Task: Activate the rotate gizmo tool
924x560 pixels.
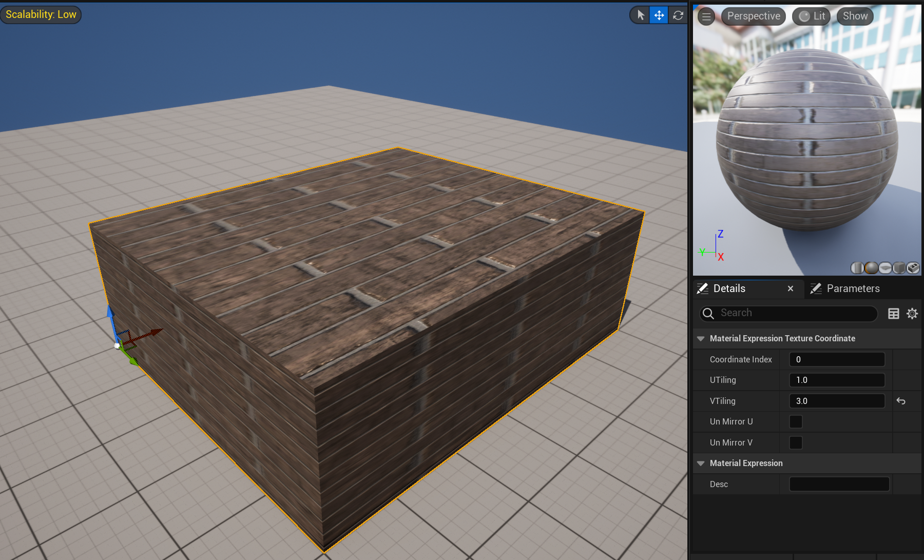Action: click(678, 15)
